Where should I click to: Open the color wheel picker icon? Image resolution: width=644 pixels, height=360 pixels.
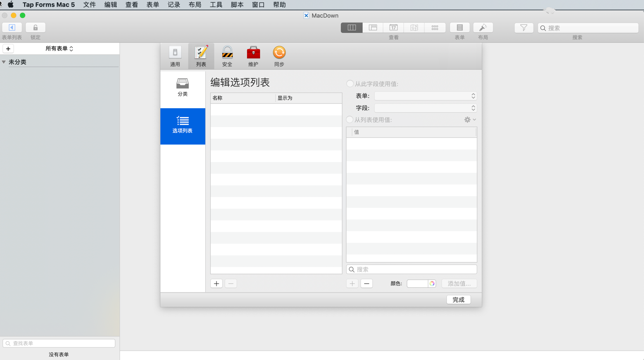click(x=432, y=284)
